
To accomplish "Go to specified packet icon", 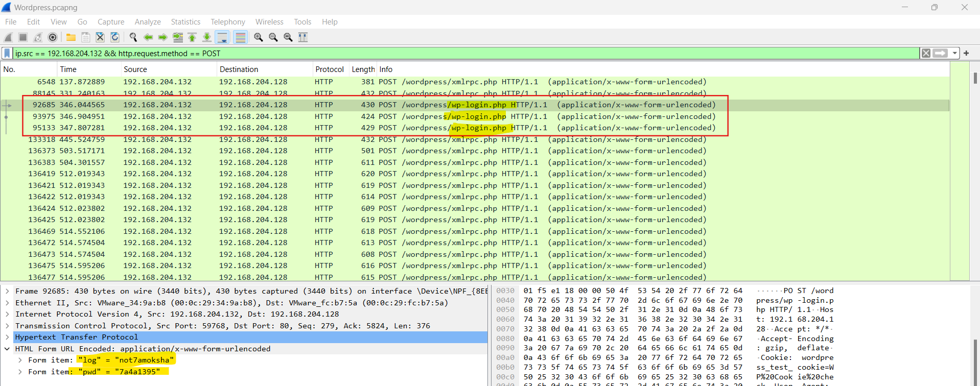I will point(178,37).
